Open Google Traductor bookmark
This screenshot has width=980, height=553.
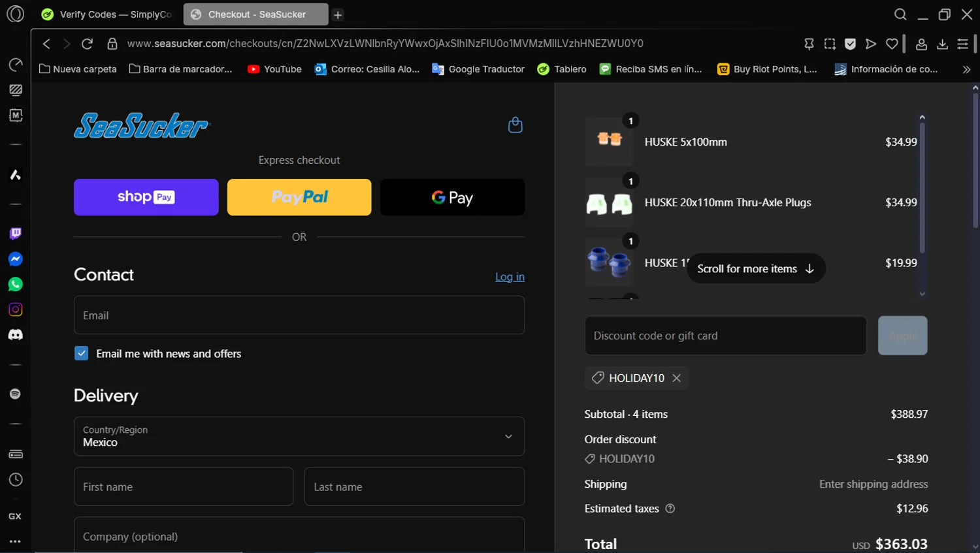(x=478, y=69)
